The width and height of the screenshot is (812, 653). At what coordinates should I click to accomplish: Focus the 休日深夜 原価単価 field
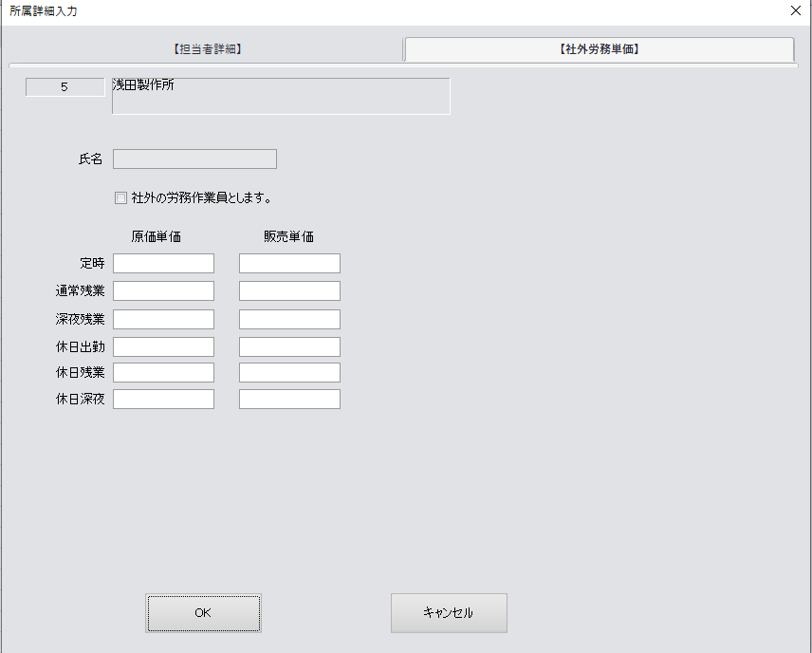163,400
